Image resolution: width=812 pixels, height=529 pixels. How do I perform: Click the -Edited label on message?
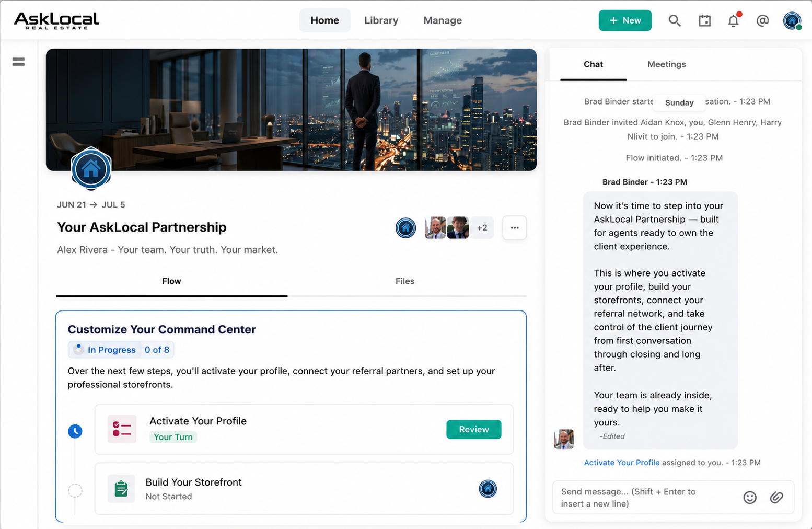pyautogui.click(x=612, y=436)
